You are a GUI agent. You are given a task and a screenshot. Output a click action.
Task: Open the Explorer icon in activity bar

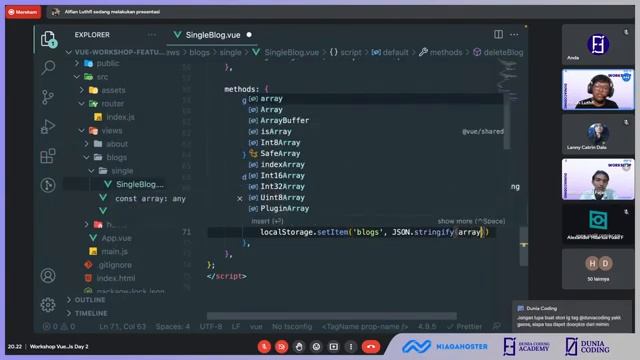(48, 39)
